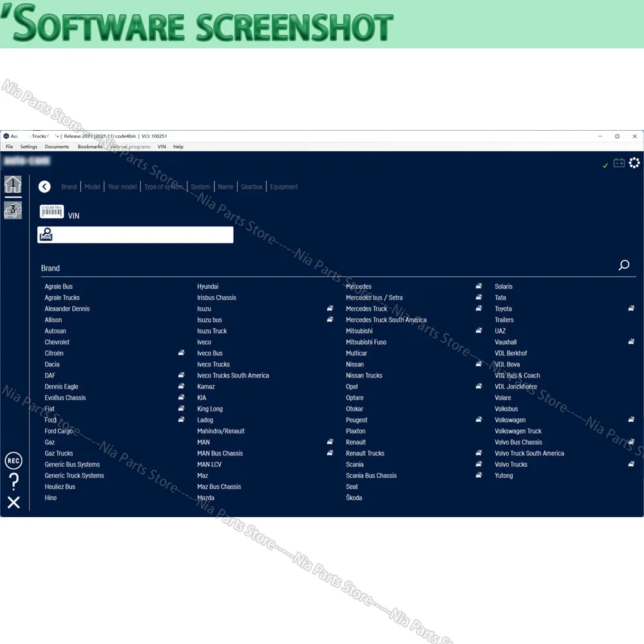This screenshot has width=644, height=644.
Task: Go back with the round arrow button
Action: pos(44,187)
